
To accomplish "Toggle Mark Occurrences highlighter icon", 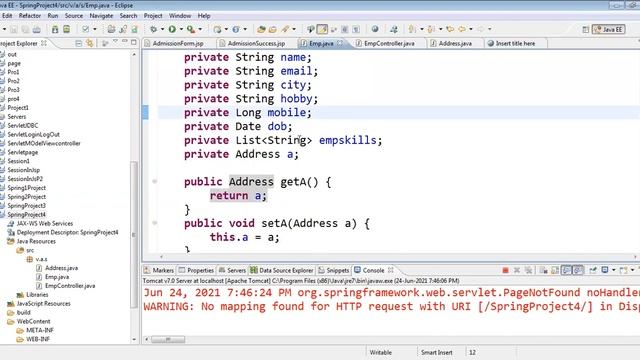I will pos(322,29).
